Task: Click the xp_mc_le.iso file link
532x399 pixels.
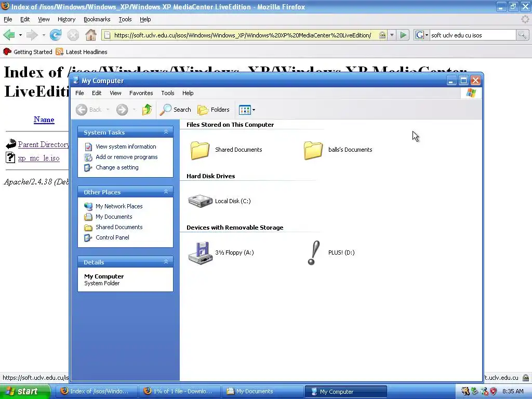Action: pyautogui.click(x=38, y=158)
